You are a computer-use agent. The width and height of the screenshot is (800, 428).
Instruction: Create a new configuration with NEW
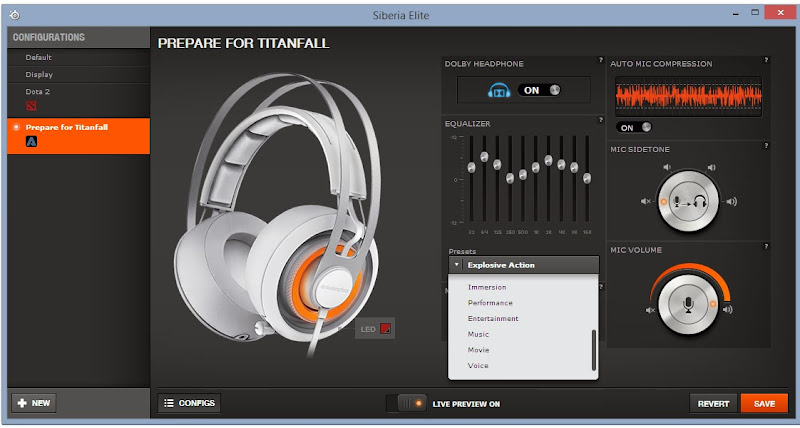point(34,403)
